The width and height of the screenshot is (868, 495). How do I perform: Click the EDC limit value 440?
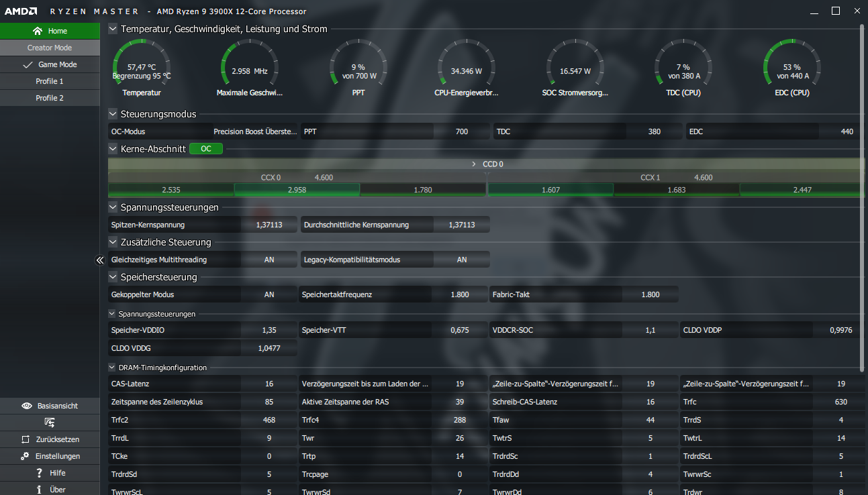[847, 131]
